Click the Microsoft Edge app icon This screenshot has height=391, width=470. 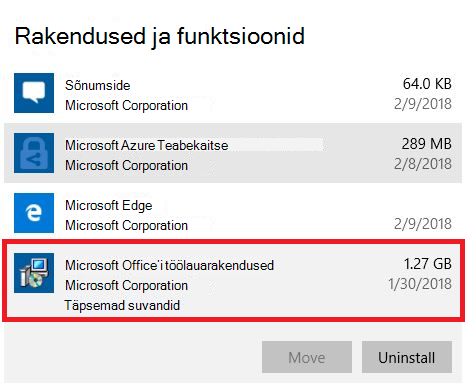[x=34, y=213]
